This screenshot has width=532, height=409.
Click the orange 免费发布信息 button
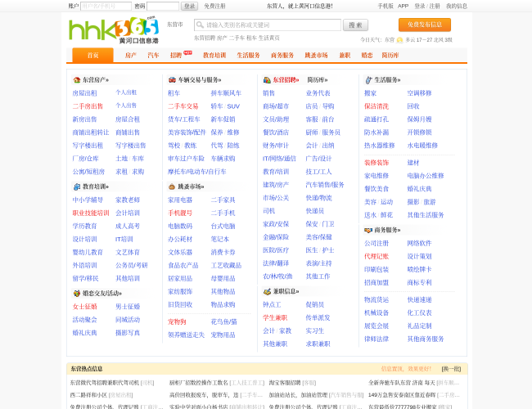click(425, 25)
